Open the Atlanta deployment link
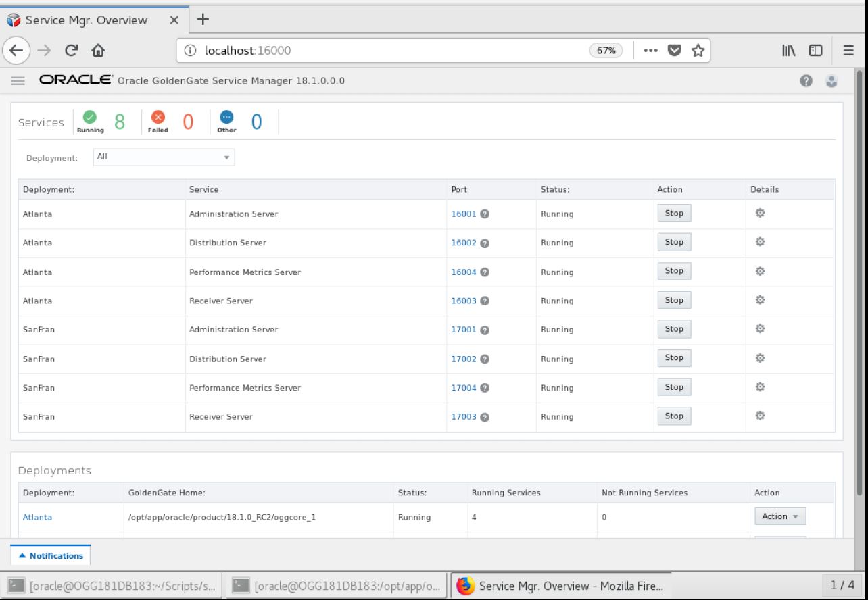This screenshot has height=600, width=868. coord(37,518)
